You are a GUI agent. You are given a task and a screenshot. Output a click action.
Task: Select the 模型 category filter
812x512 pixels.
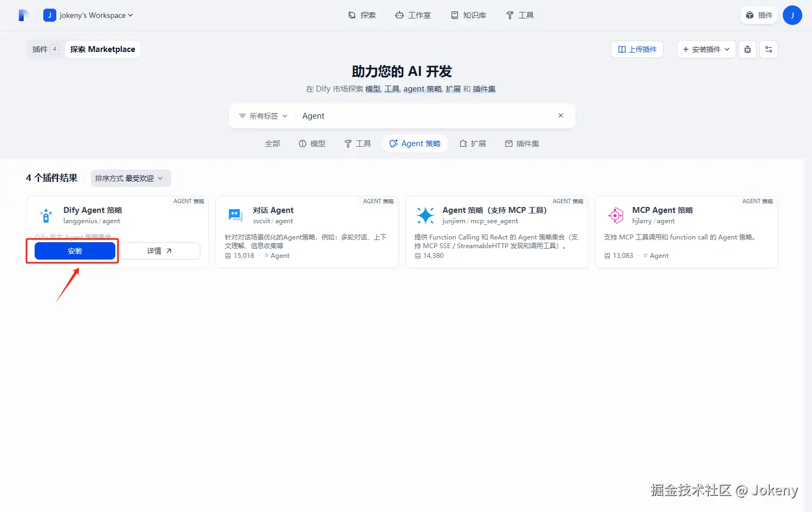coord(312,144)
